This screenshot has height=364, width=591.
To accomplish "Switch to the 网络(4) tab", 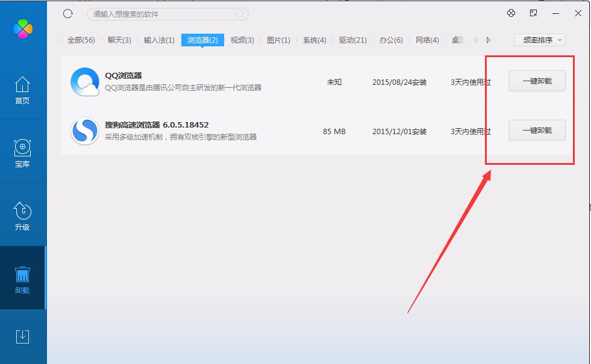I will [427, 40].
